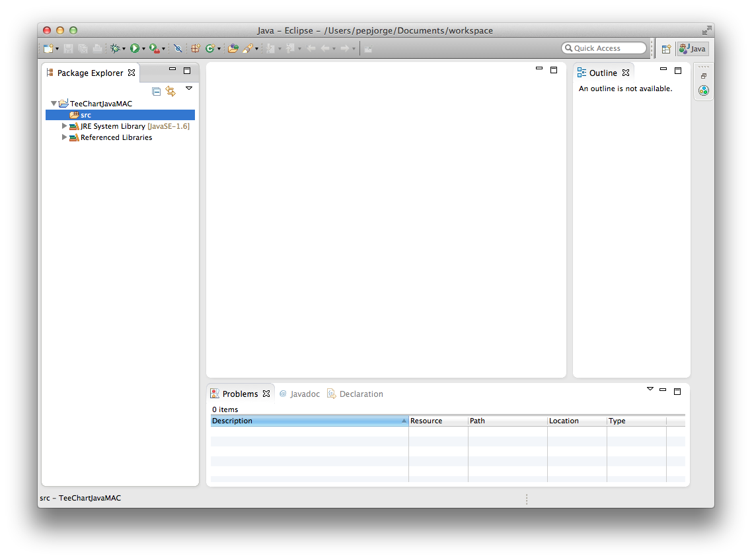Sort by the Path column header
Viewport: 752px width, 560px height.
pos(508,421)
